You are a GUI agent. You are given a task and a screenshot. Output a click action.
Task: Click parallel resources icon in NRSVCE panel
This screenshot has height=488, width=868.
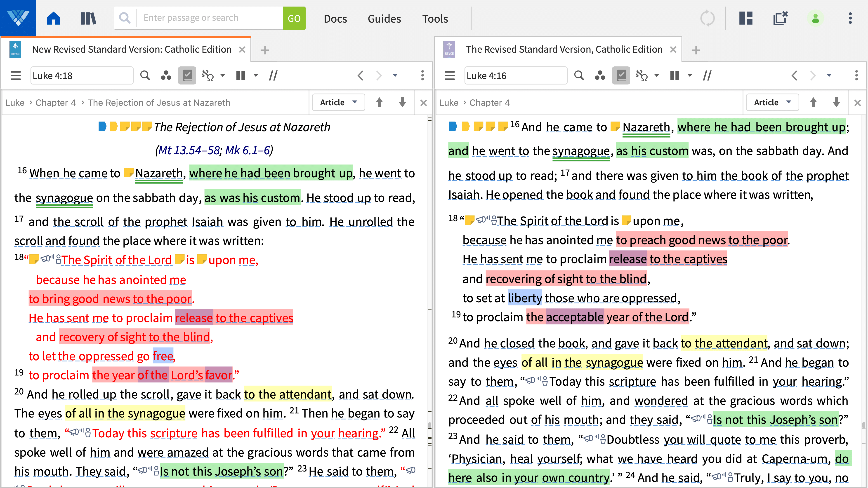click(x=273, y=75)
